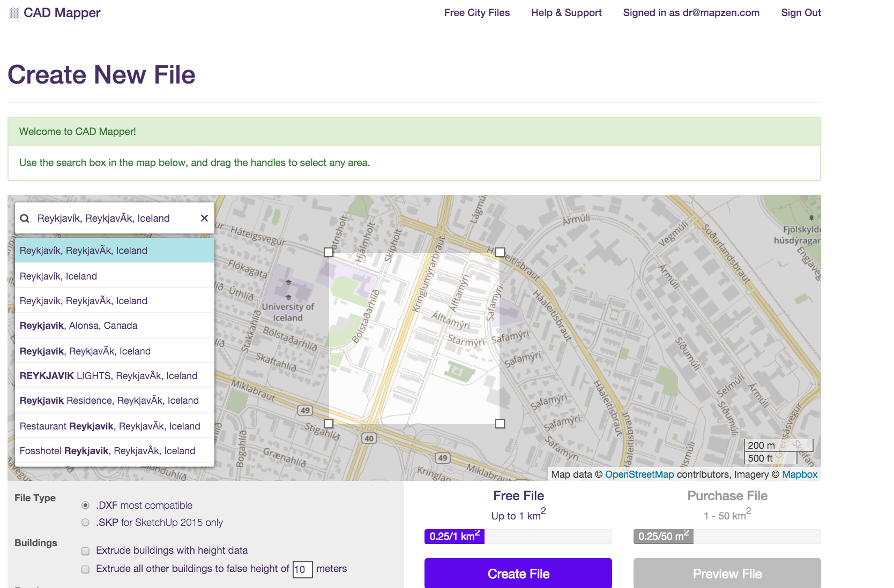Click the Purchase File heading

click(x=727, y=496)
